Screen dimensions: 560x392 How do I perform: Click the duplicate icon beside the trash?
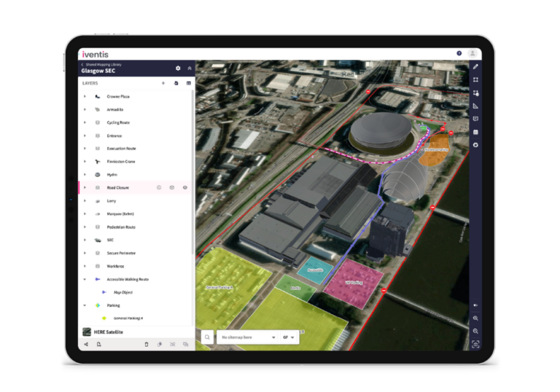(x=160, y=344)
